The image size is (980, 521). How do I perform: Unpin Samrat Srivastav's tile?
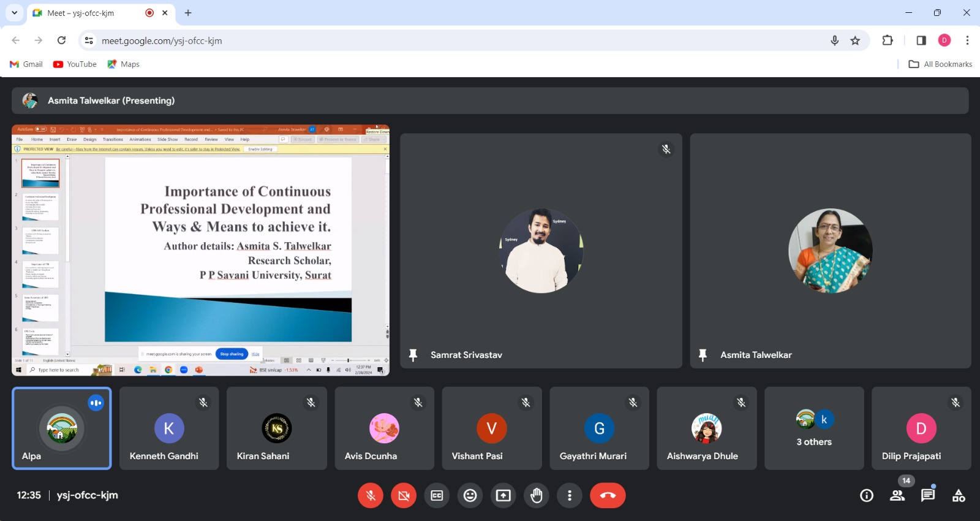[x=413, y=355]
